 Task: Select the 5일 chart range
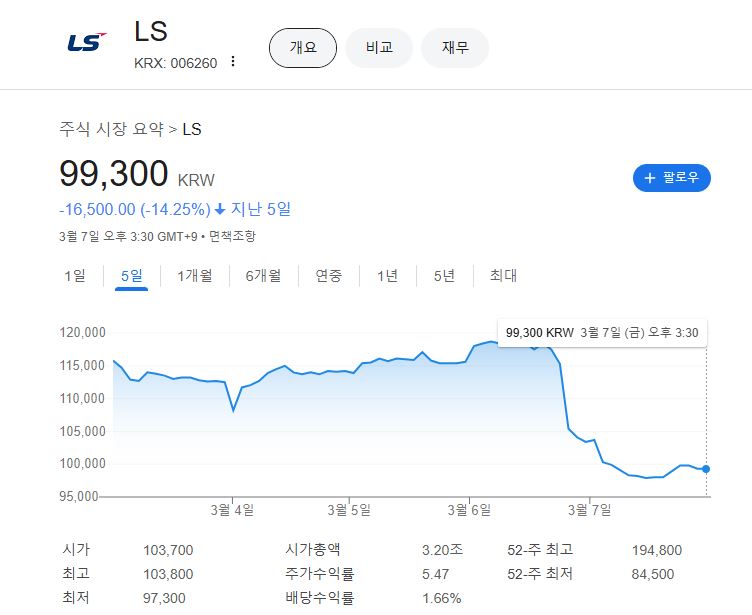pyautogui.click(x=131, y=276)
